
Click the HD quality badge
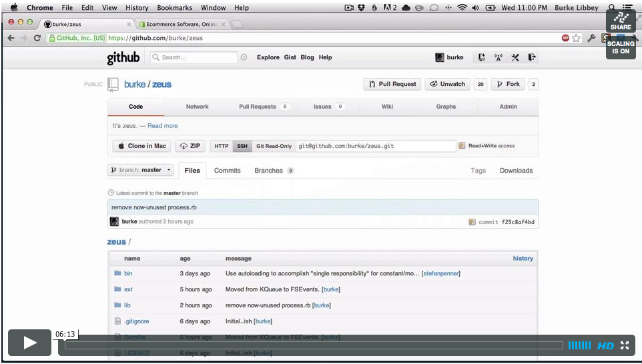605,345
